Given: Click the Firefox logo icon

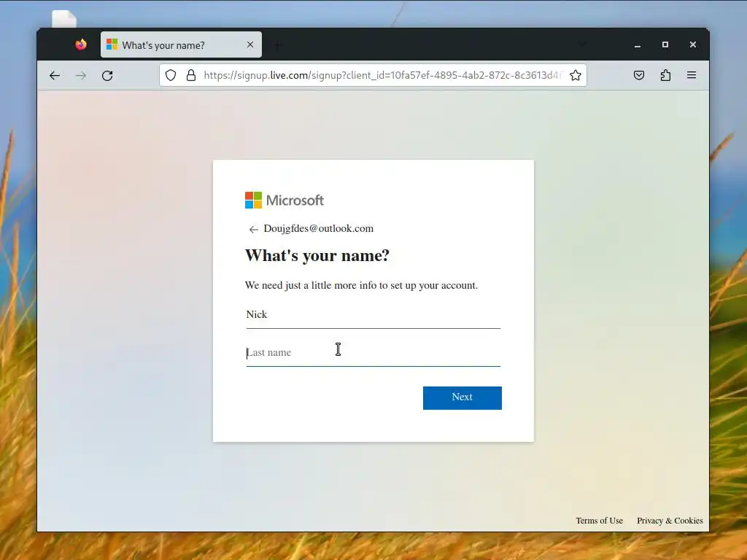Looking at the screenshot, I should [81, 44].
